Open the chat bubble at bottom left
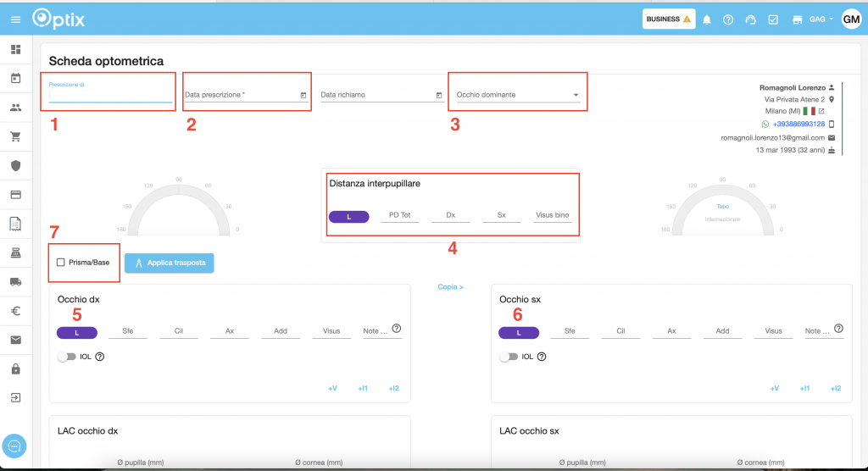 tap(16, 446)
